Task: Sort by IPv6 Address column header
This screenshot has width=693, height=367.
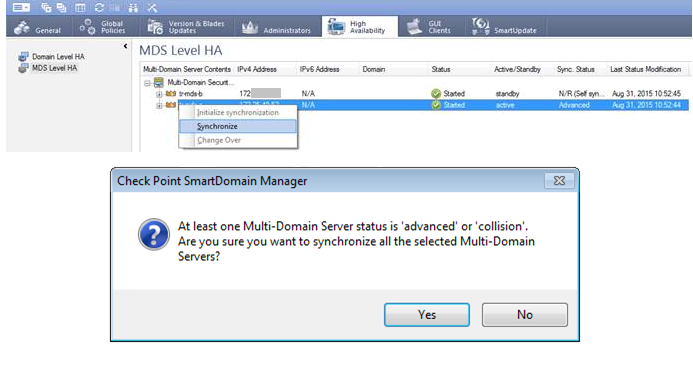Action: pos(328,69)
